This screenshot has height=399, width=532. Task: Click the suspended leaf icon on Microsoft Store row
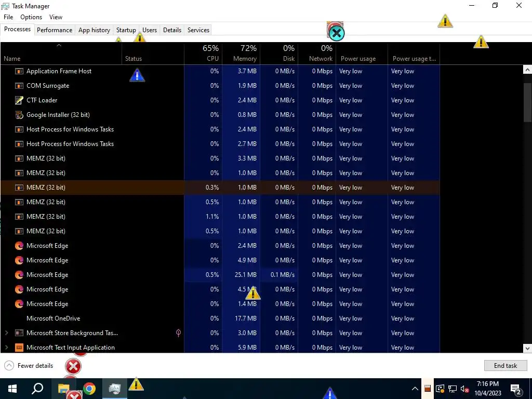point(179,333)
